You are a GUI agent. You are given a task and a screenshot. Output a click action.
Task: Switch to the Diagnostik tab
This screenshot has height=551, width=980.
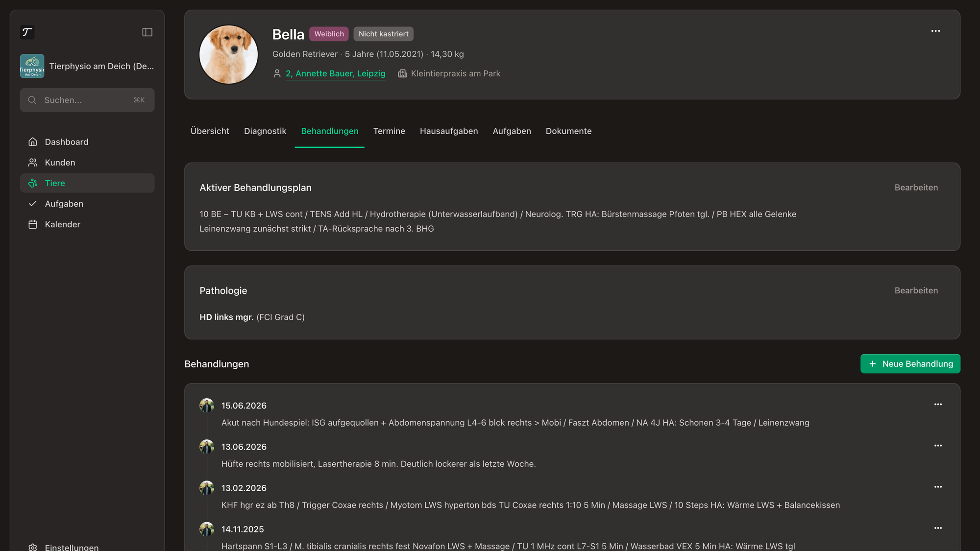click(265, 131)
